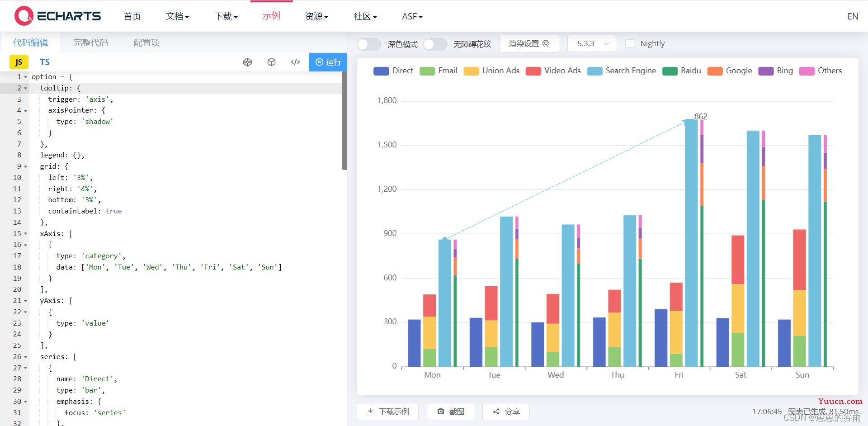Click the Direct bar for Mon

click(x=414, y=343)
